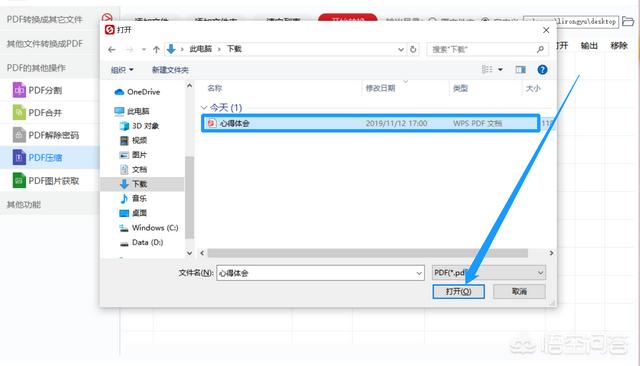The height and width of the screenshot is (366, 640).
Task: Select PDF合并 in sidebar
Action: point(50,113)
